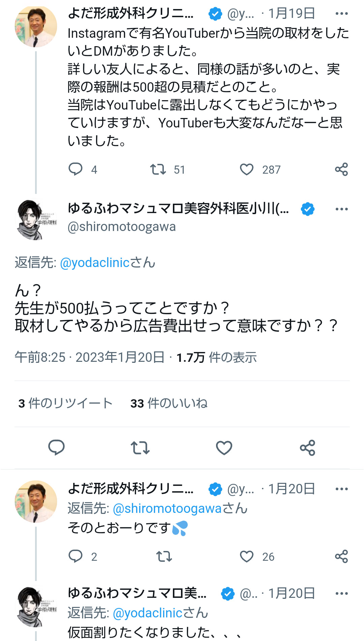
Task: Retweet the main tweet from @shiromotoogawa
Action: click(x=140, y=448)
